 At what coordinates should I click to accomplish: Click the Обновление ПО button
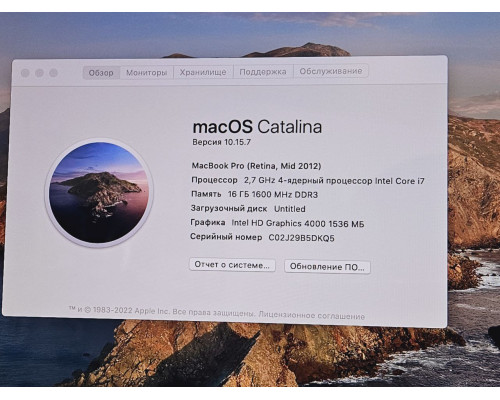327,267
